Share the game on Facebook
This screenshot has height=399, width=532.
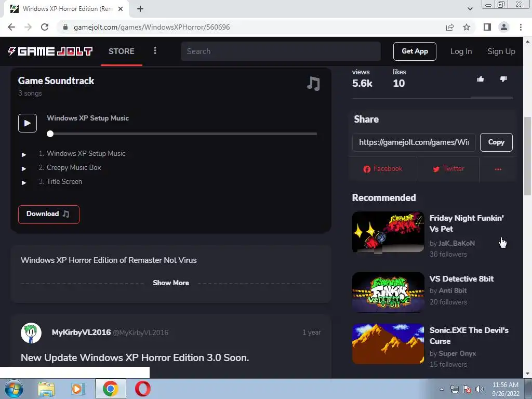tap(382, 169)
